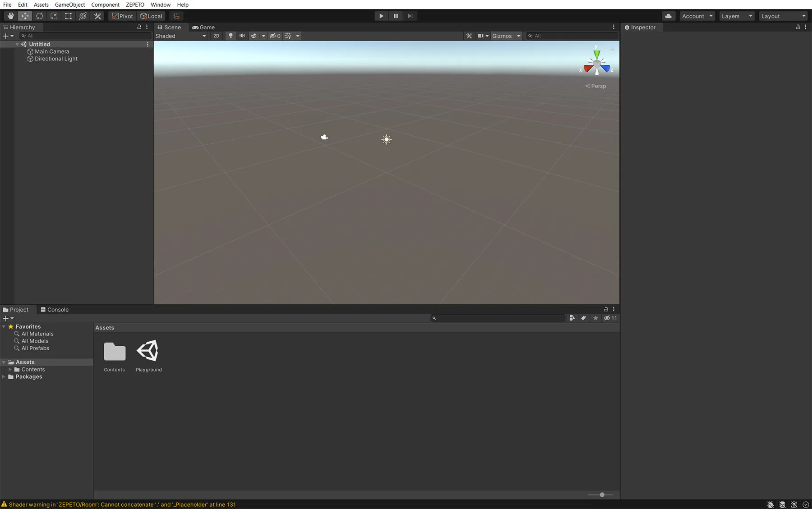
Task: Toggle scene lighting bulb icon
Action: click(x=231, y=36)
